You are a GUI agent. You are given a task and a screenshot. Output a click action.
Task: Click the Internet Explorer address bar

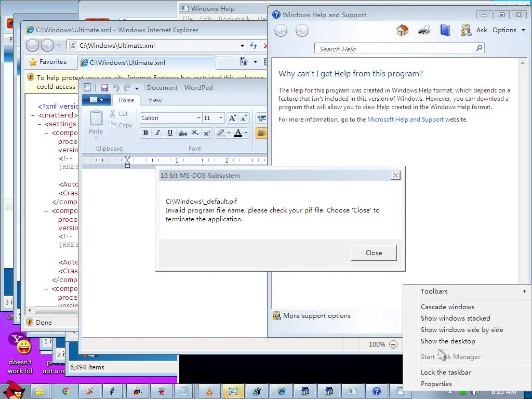click(x=157, y=46)
